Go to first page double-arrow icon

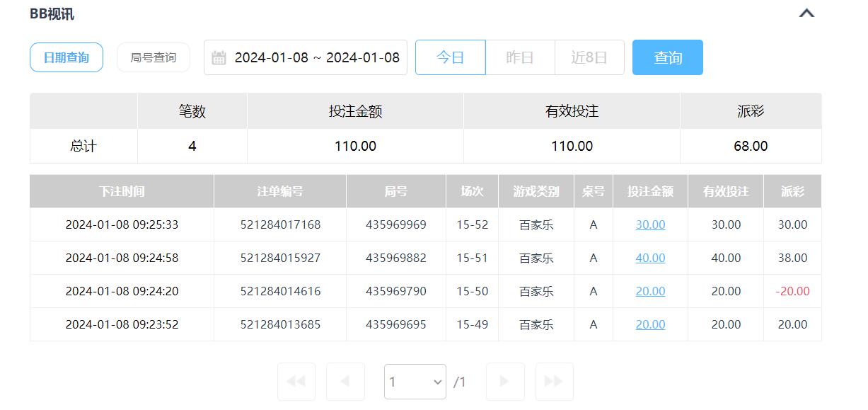tap(296, 382)
